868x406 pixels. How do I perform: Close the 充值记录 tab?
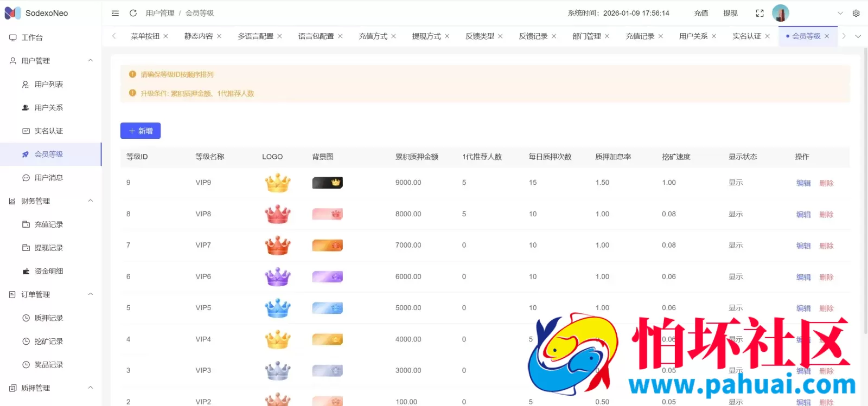pos(661,36)
